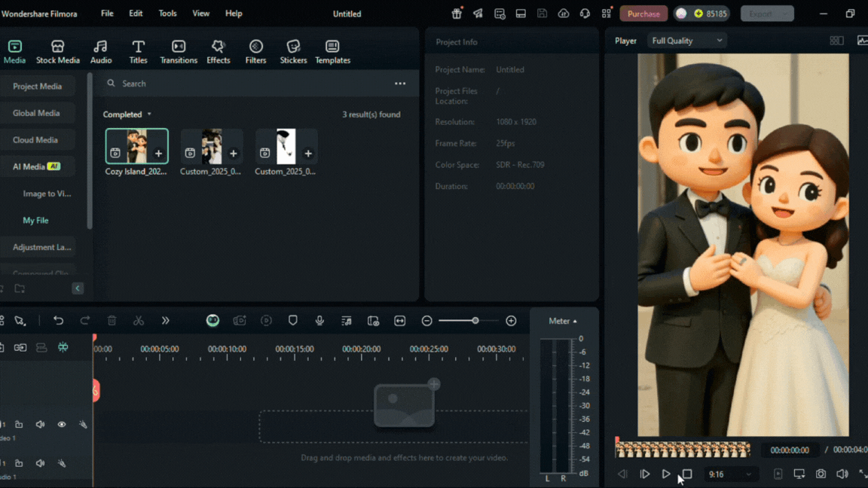
Task: Expand the AI Media section
Action: (x=37, y=166)
